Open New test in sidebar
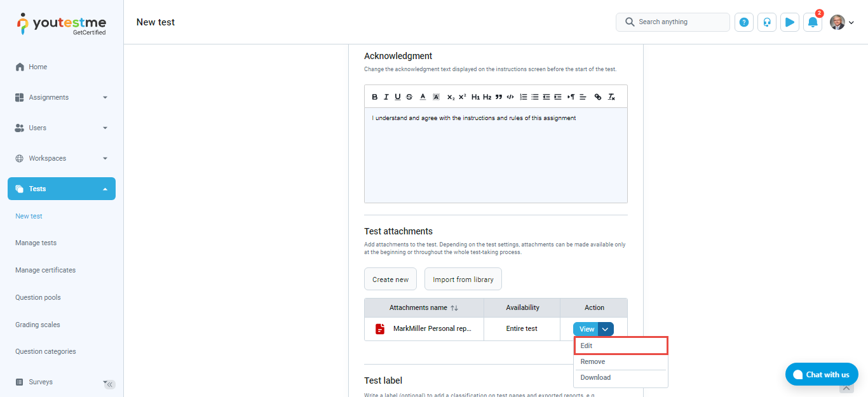868x397 pixels. 29,216
